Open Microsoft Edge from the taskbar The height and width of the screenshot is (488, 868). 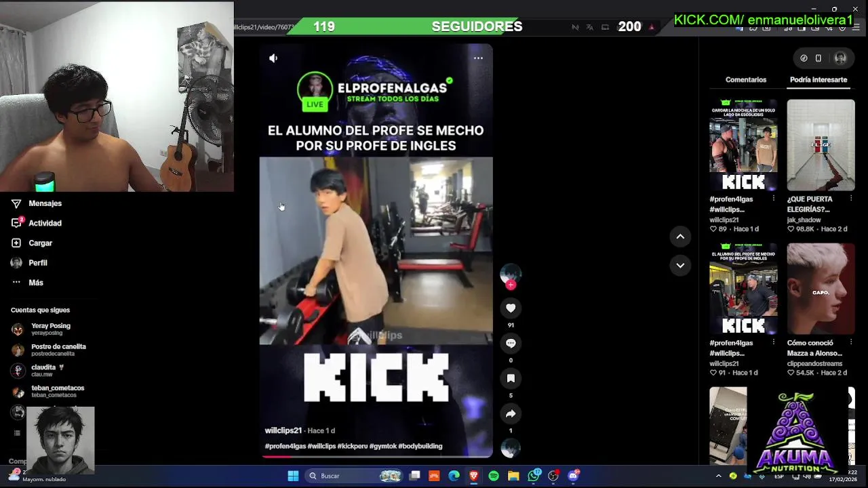(454, 476)
